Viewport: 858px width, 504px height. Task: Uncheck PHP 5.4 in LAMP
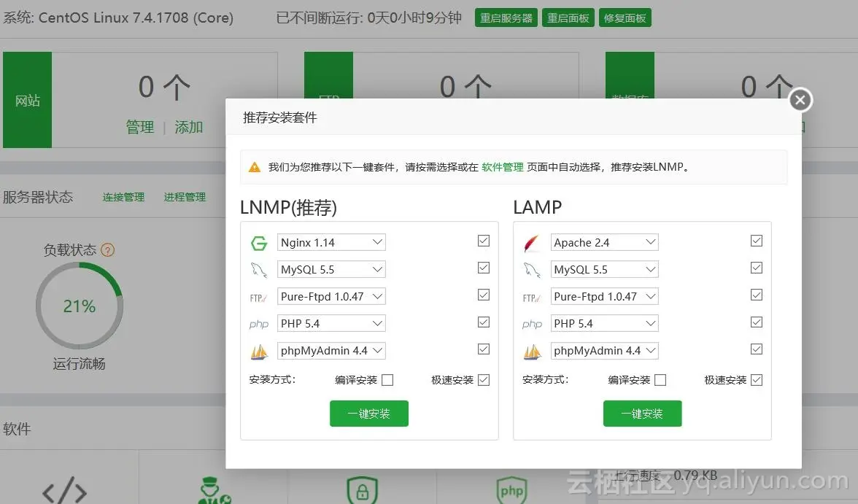pos(756,322)
